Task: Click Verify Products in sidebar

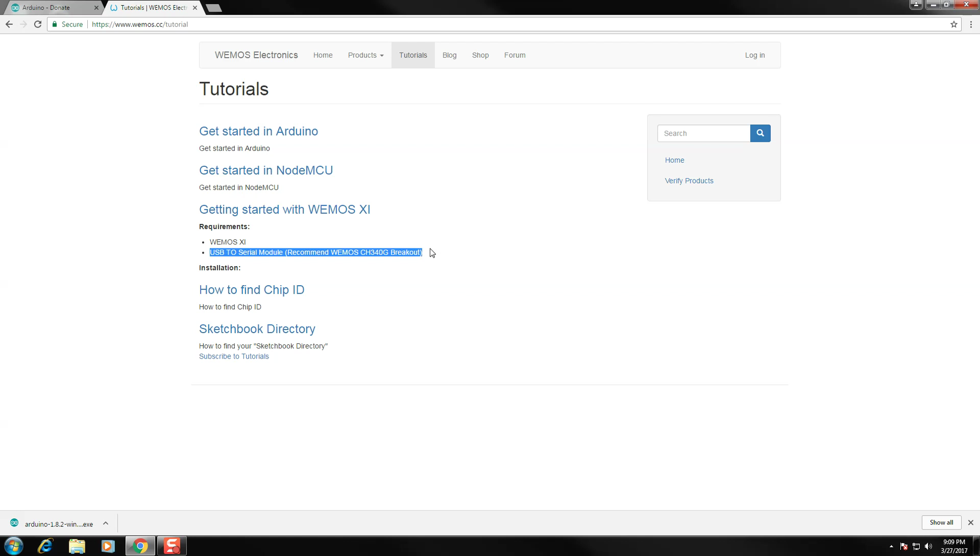Action: pos(689,181)
